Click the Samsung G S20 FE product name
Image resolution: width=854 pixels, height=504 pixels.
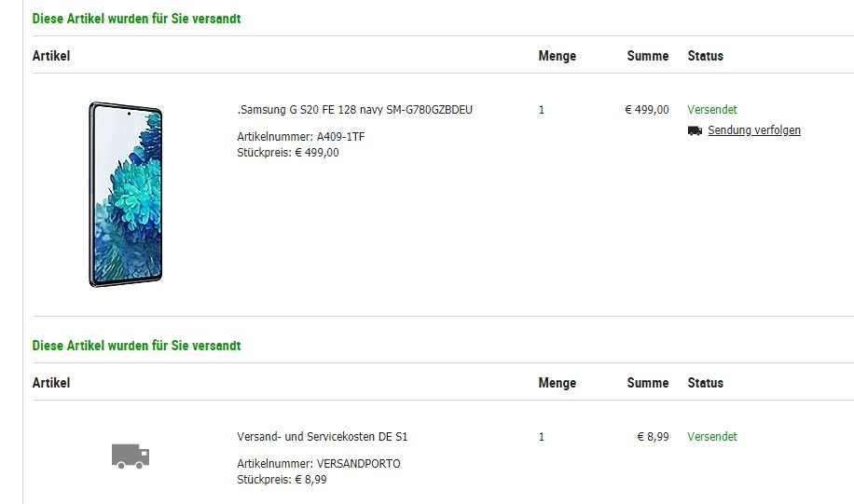click(x=354, y=109)
